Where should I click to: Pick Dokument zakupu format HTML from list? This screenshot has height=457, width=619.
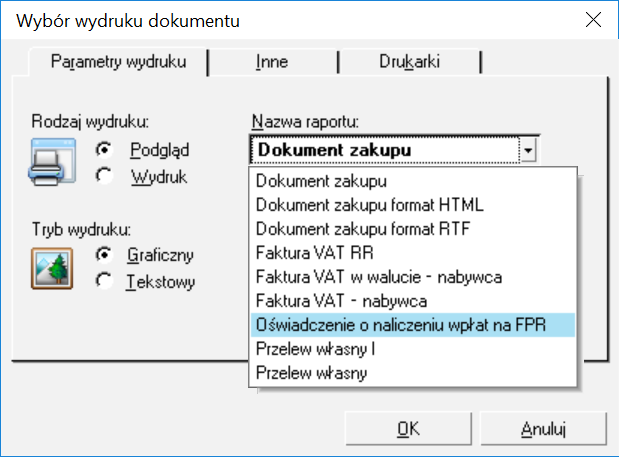point(370,205)
